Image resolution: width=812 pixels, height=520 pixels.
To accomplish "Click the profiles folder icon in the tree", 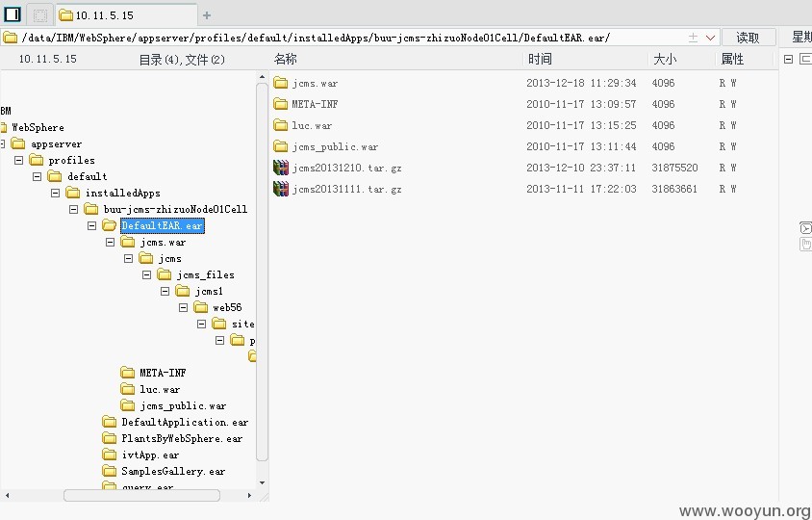I will 37,160.
